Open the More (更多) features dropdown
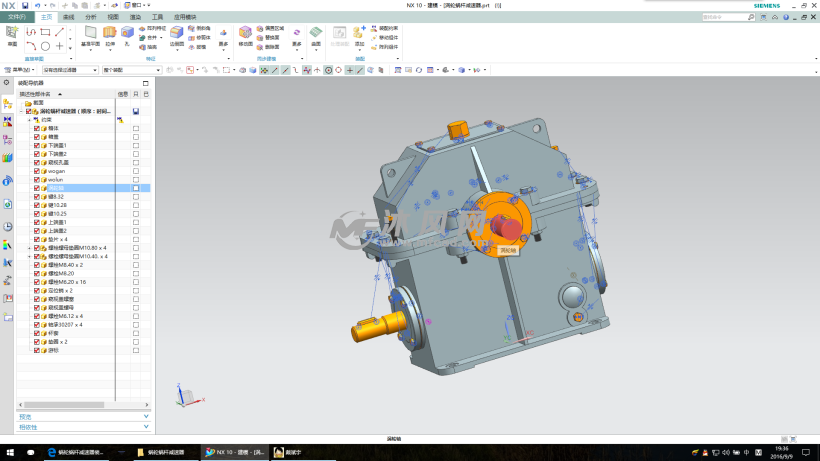Screen dimensions: 820x461 (223, 38)
